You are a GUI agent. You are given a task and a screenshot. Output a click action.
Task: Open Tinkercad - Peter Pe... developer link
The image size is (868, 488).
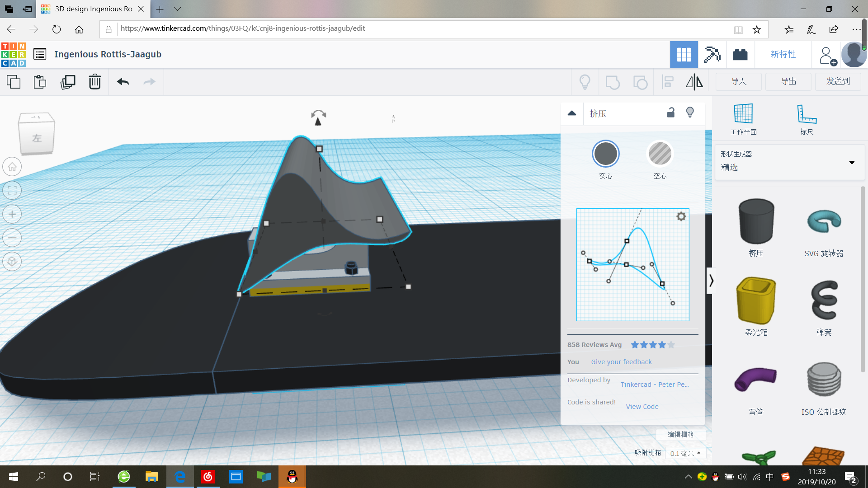point(655,385)
